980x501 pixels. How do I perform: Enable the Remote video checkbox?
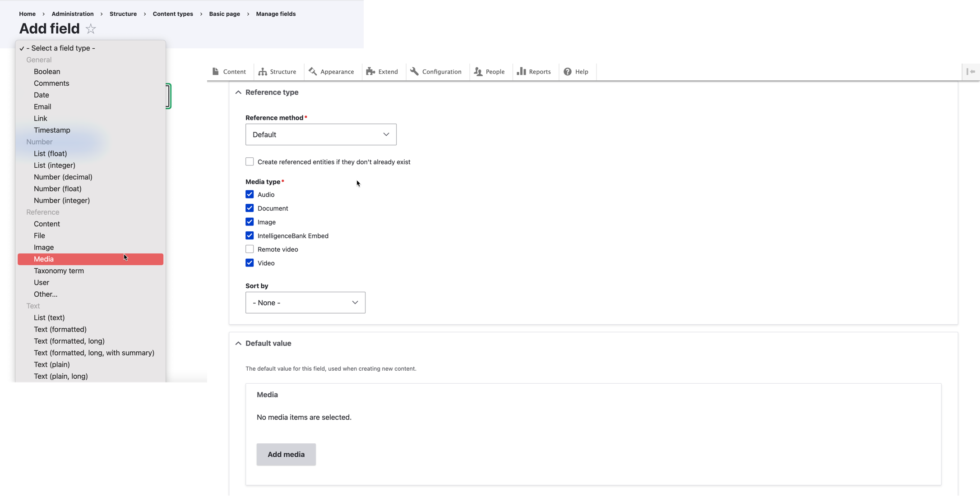point(250,249)
